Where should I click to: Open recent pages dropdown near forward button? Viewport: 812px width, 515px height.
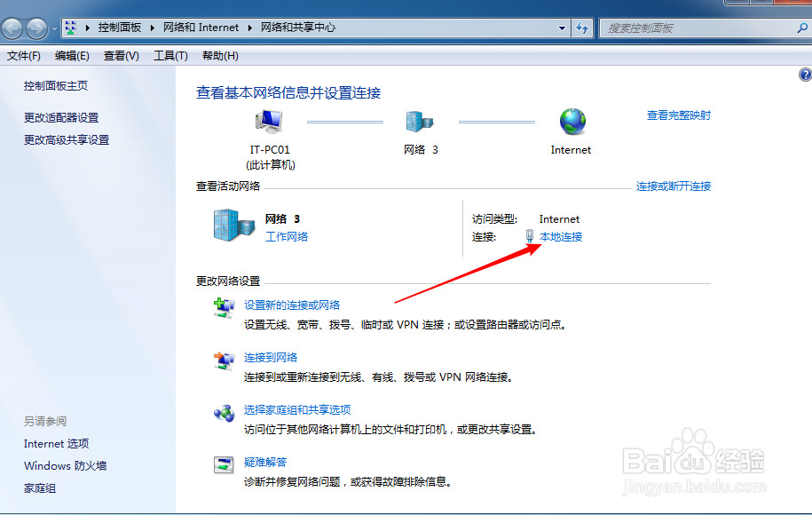[x=53, y=28]
